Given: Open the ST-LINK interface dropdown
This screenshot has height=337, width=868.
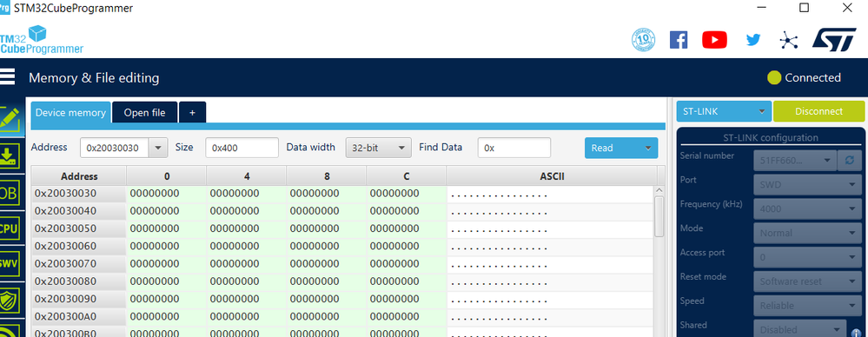Looking at the screenshot, I should (724, 111).
